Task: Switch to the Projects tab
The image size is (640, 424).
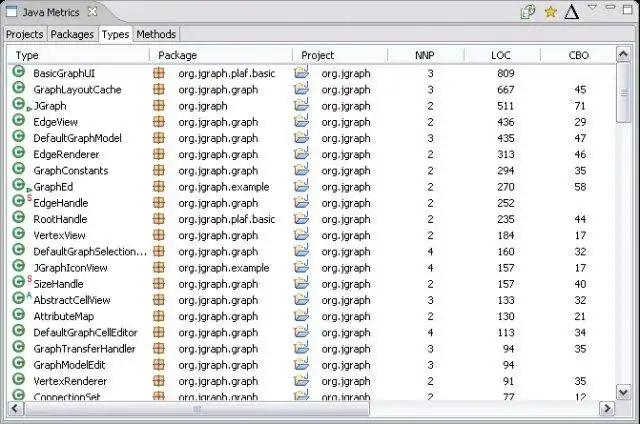Action: click(24, 34)
